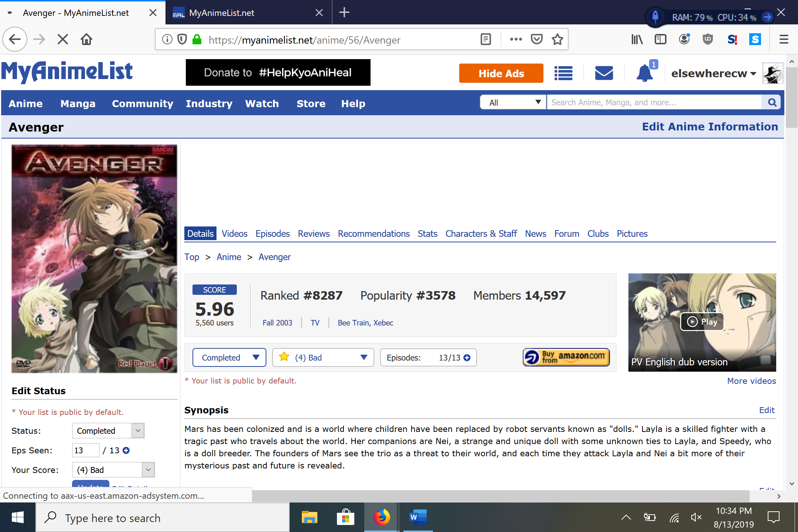The height and width of the screenshot is (532, 798).
Task: Show sidebars in Firefox
Action: 660,39
